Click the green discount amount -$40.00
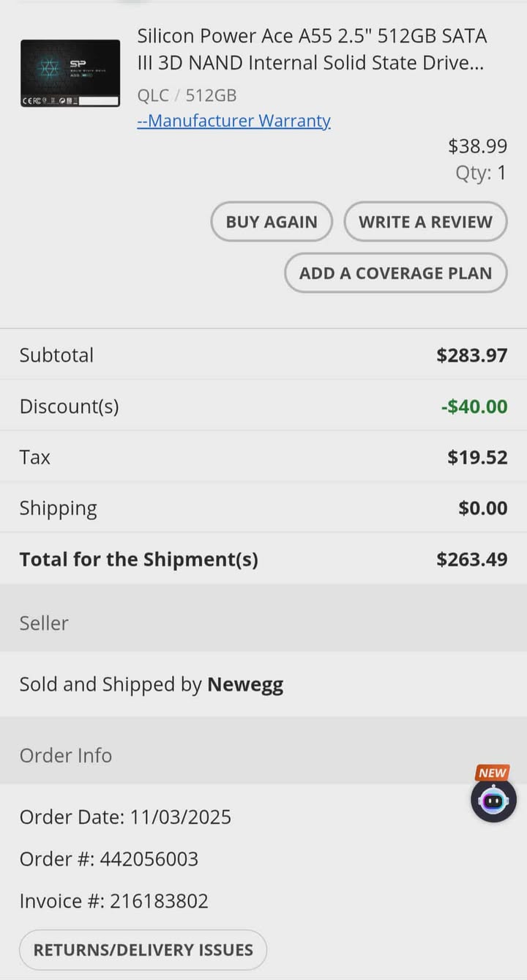This screenshot has height=980, width=527. 474,407
